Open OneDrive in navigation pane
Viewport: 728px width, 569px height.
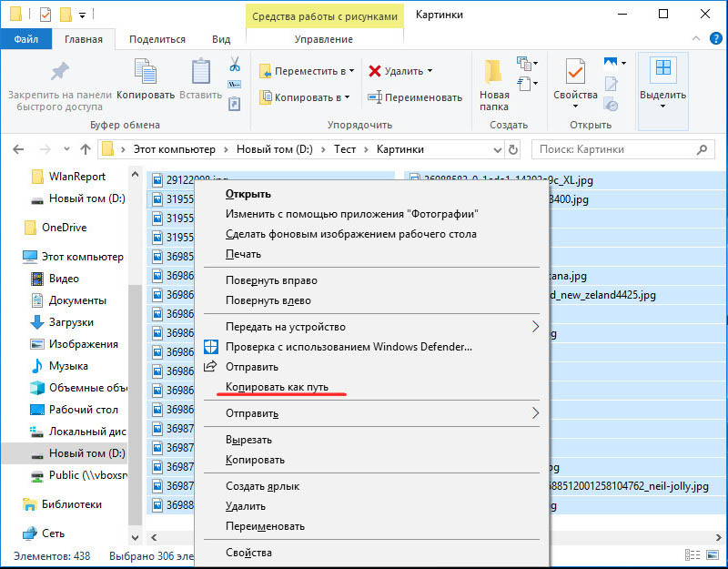pyautogui.click(x=64, y=228)
